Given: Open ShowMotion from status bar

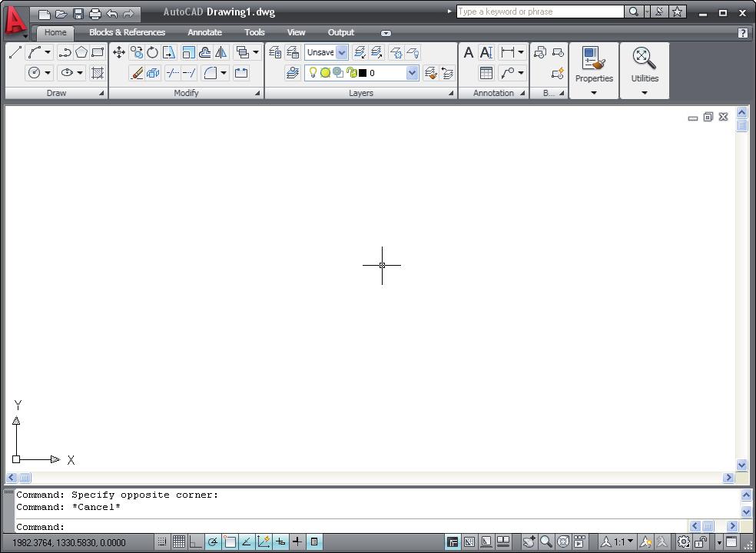Looking at the screenshot, I should point(579,542).
